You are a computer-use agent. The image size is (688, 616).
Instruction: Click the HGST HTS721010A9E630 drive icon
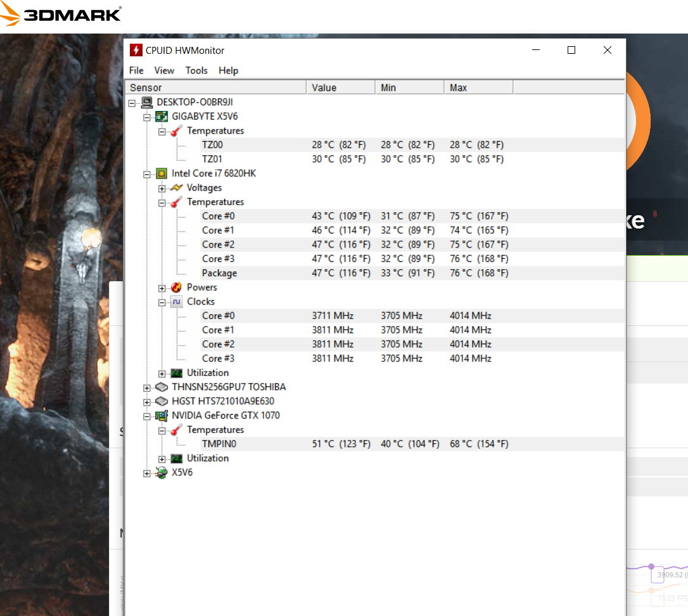point(162,401)
